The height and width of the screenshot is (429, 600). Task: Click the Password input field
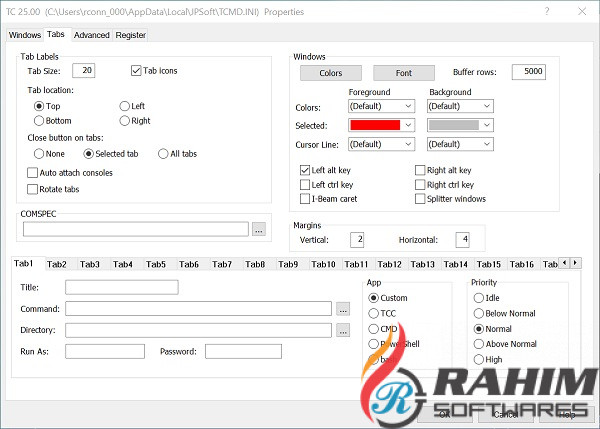[243, 351]
